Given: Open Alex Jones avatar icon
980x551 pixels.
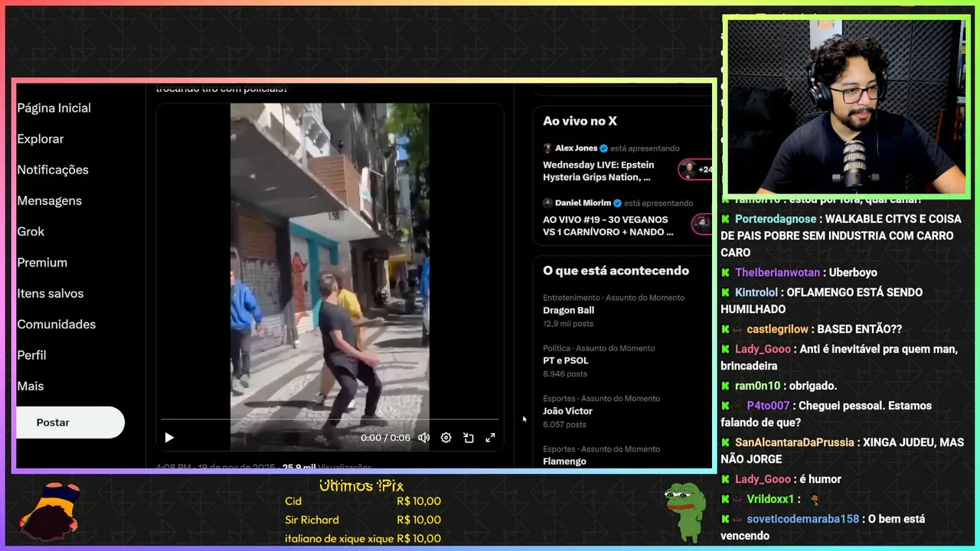Looking at the screenshot, I should click(547, 148).
